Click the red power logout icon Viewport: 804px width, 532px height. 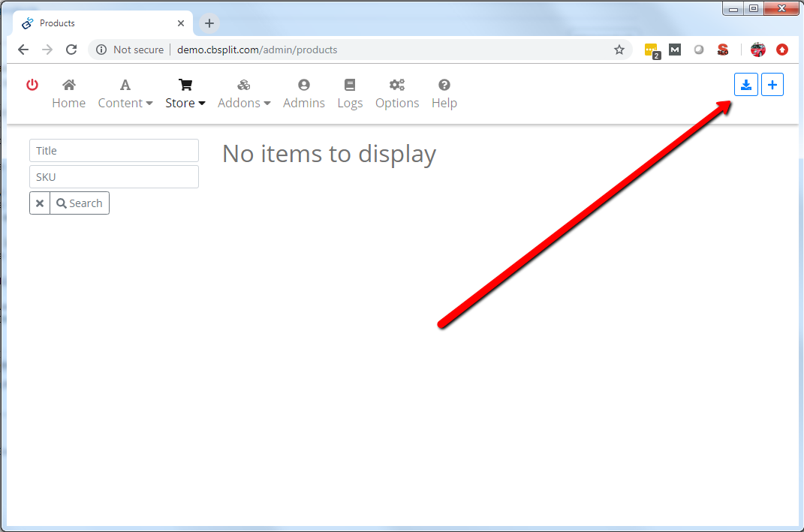coord(32,85)
